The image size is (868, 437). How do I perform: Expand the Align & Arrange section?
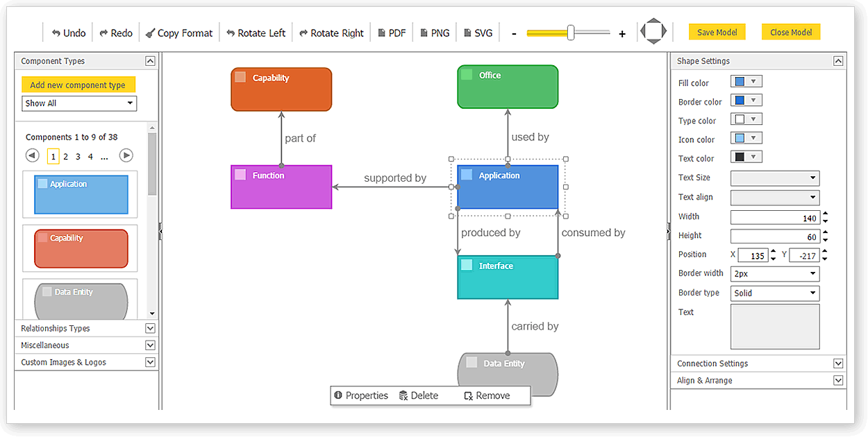[x=838, y=380]
